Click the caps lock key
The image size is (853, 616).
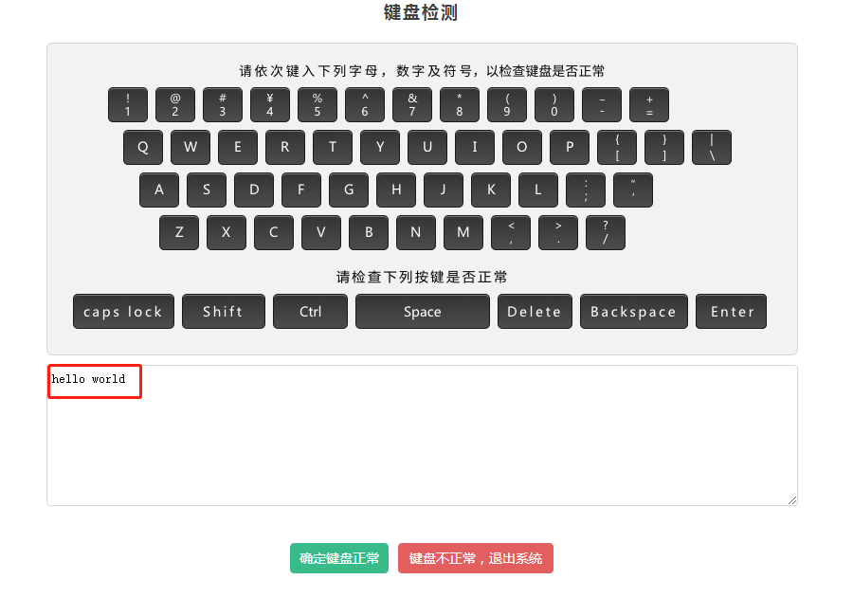coord(123,311)
